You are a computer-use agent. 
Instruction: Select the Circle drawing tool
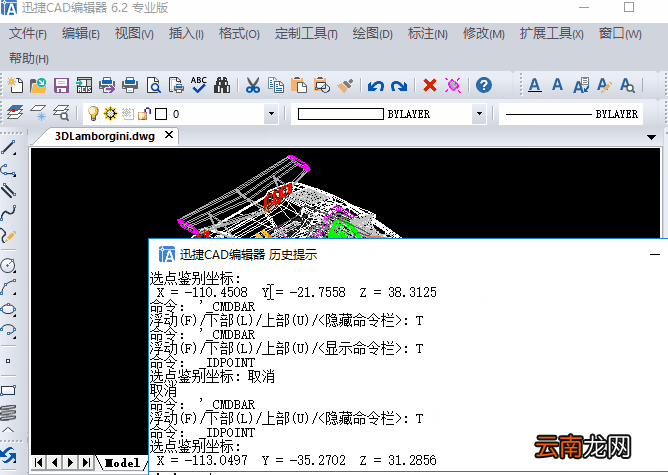(x=8, y=265)
